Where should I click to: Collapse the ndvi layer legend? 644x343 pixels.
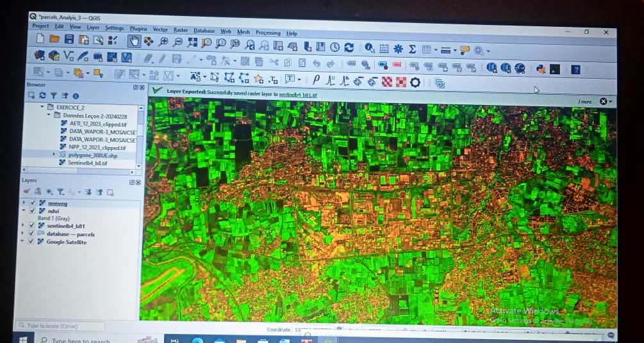tap(24, 211)
